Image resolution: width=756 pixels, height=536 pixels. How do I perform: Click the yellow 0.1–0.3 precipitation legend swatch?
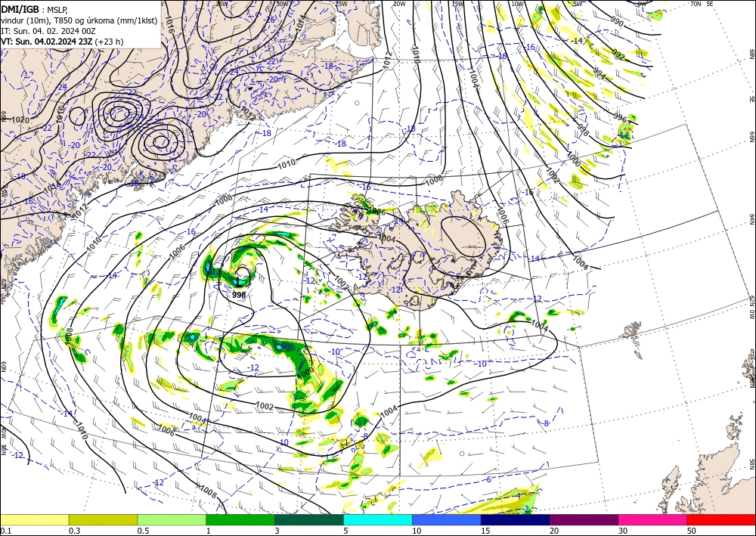tap(34, 519)
